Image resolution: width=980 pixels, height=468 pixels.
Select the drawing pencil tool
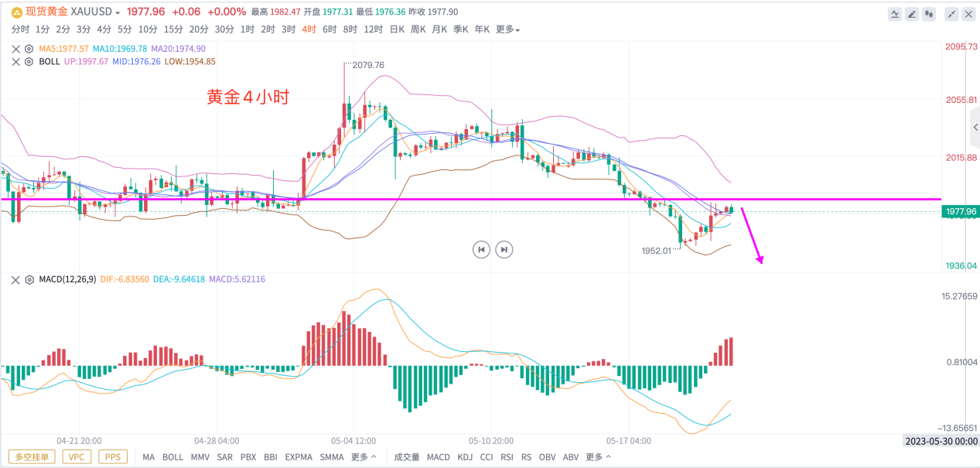tap(912, 13)
